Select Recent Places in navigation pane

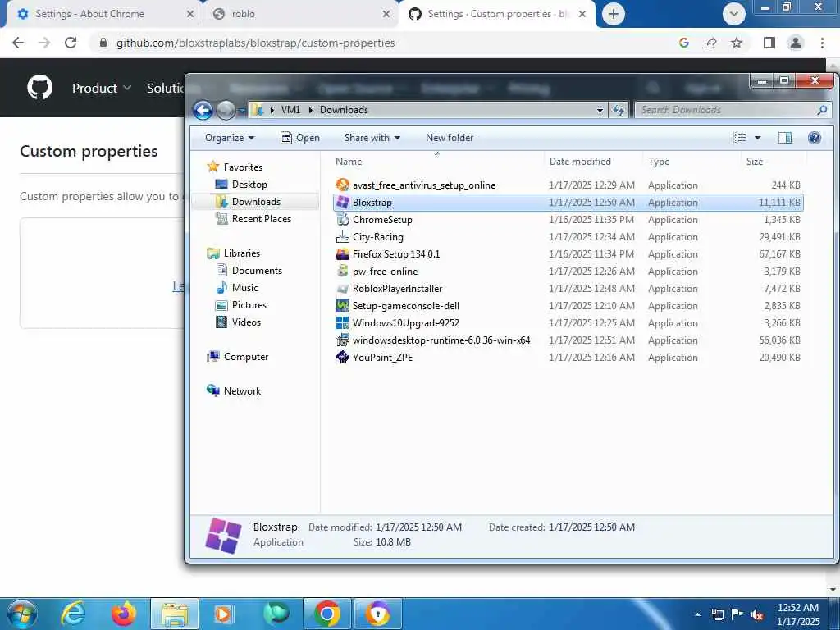[x=253, y=218]
